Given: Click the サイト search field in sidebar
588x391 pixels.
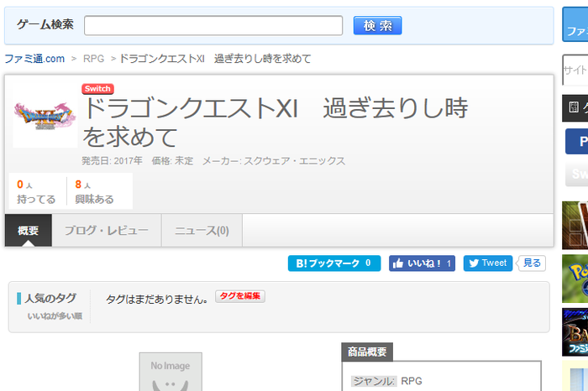Looking at the screenshot, I should click(575, 70).
